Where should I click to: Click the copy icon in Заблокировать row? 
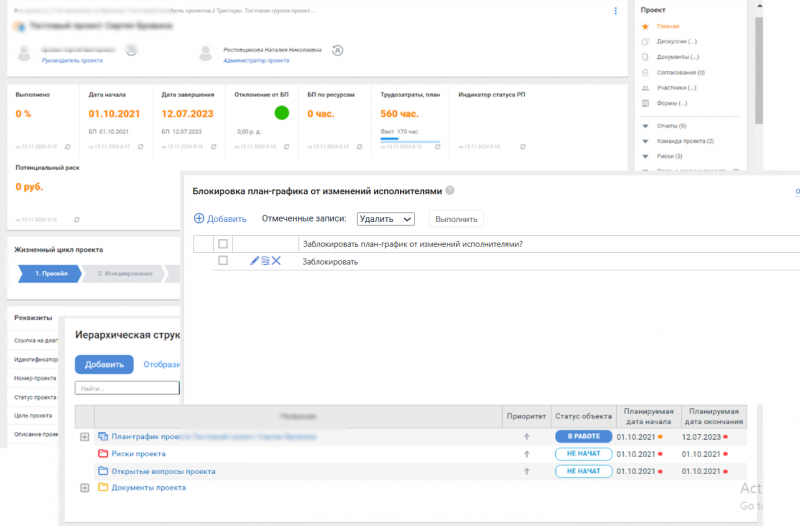265,261
